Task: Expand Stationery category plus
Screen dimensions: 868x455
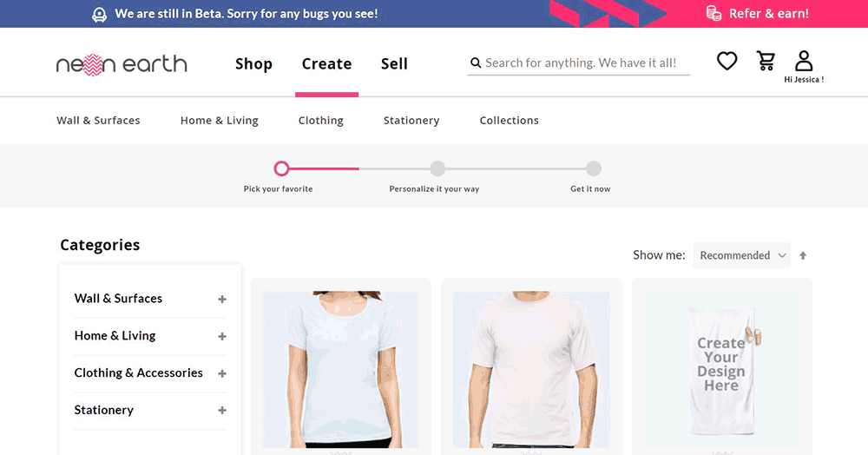Action: click(x=222, y=410)
